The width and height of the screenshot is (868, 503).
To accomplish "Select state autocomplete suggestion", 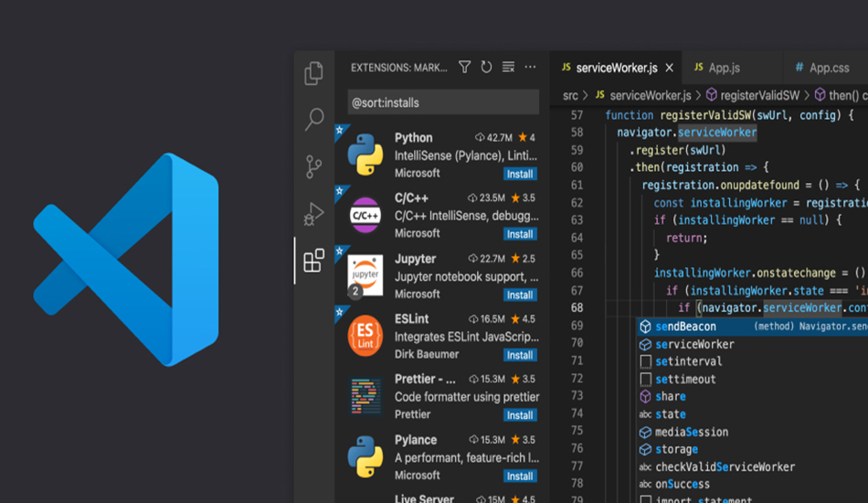I will (x=753, y=414).
